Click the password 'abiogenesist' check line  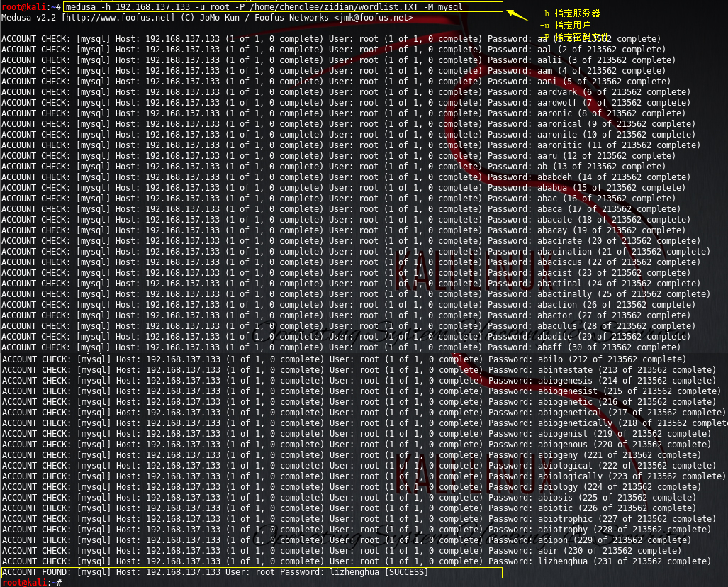coord(362,391)
